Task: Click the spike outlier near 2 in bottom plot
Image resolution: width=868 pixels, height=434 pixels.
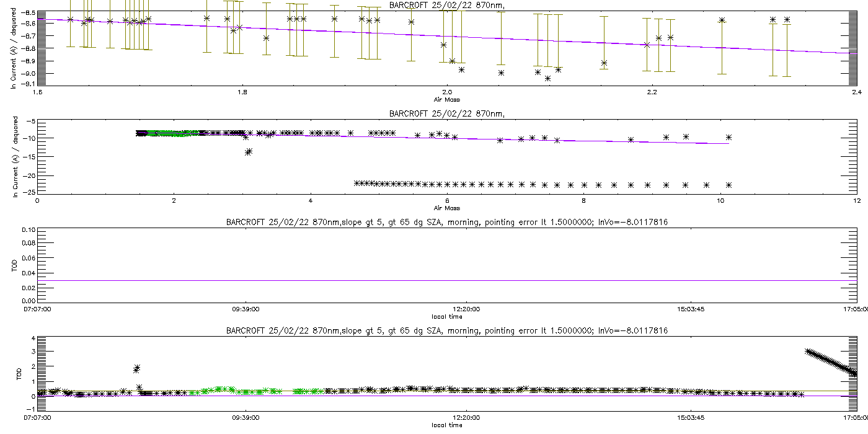Action: pyautogui.click(x=137, y=368)
